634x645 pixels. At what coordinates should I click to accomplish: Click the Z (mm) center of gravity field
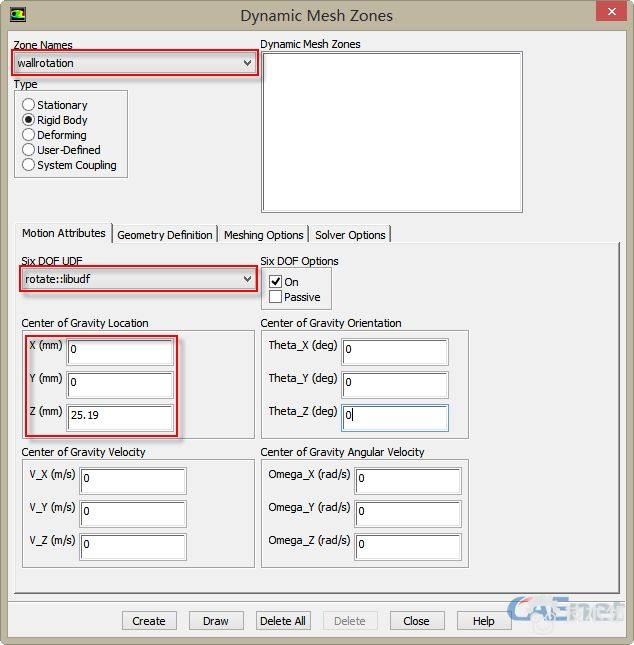click(120, 418)
